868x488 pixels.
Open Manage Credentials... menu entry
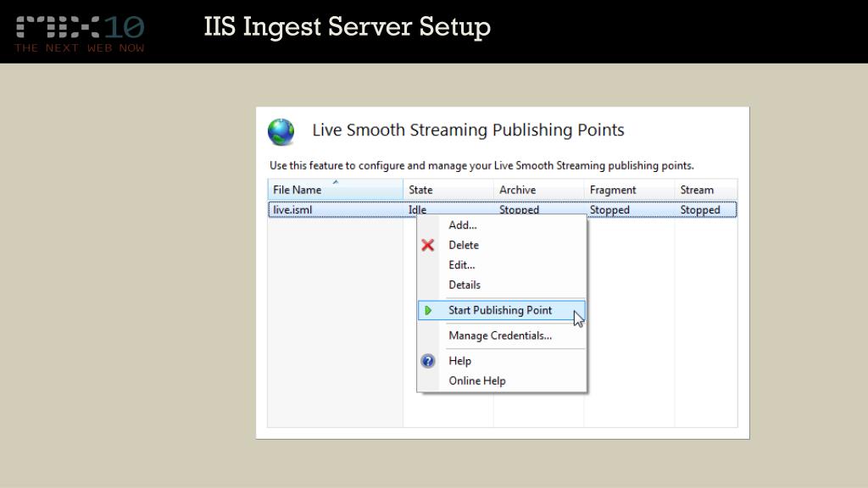tap(502, 335)
